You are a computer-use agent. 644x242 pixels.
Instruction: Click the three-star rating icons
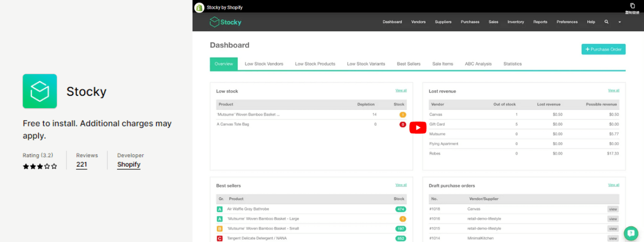pyautogui.click(x=40, y=166)
